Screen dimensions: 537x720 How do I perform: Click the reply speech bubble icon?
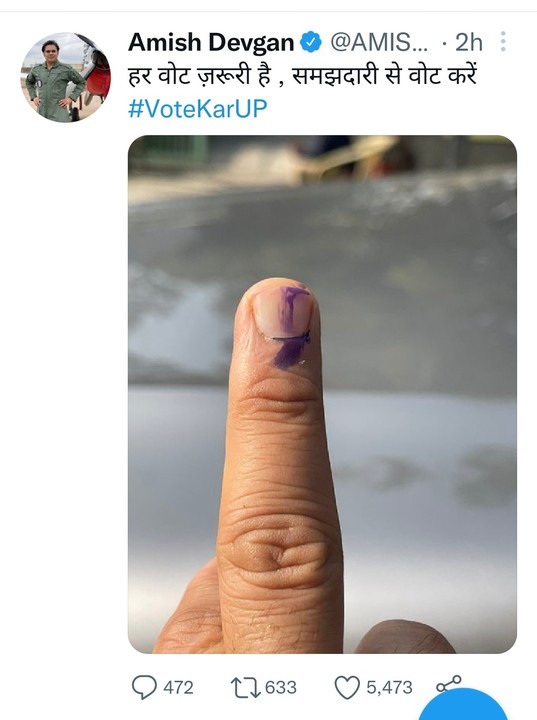[144, 687]
